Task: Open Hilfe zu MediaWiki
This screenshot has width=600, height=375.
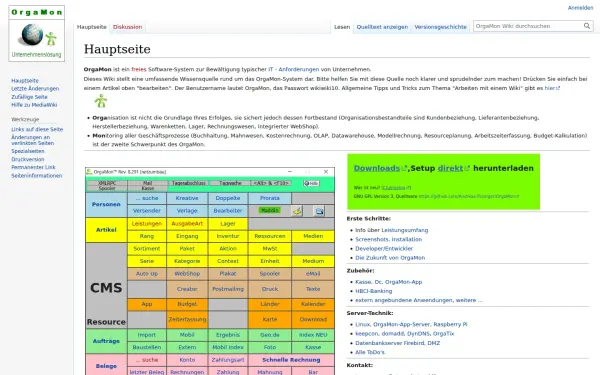Action: coord(34,105)
